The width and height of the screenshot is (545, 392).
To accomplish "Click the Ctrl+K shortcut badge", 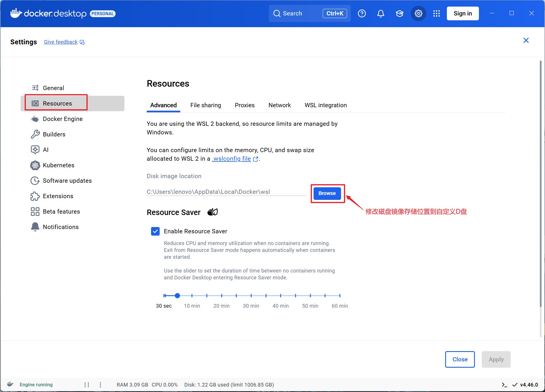I will pos(335,13).
